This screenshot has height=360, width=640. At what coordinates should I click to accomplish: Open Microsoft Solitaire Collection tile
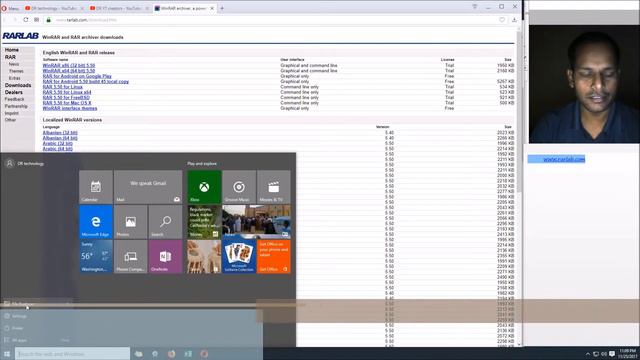(x=239, y=256)
